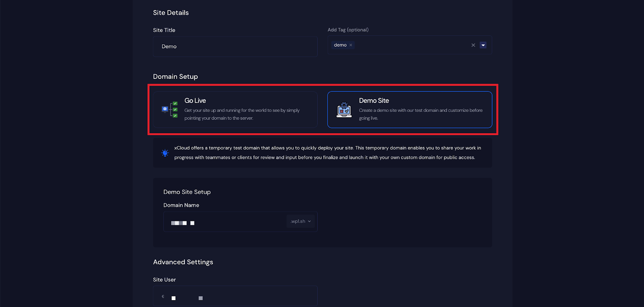Open the .wp1.sh domain suffix dropdown

point(301,221)
